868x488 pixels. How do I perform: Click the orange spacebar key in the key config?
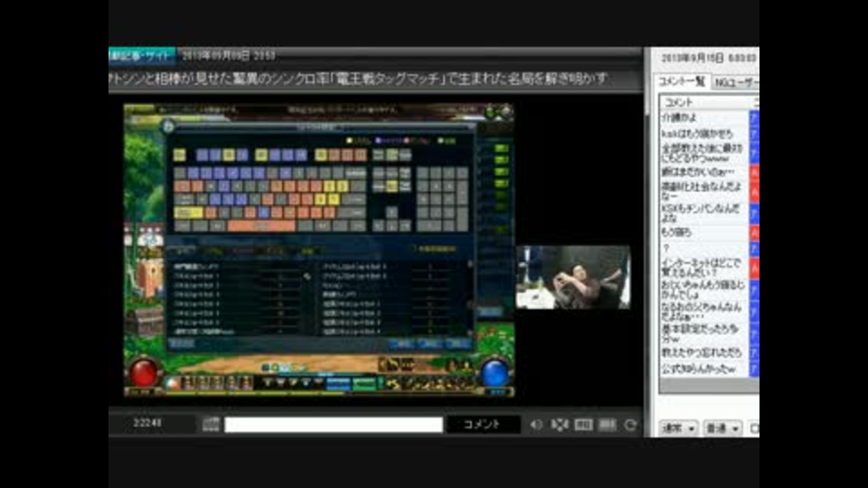261,226
